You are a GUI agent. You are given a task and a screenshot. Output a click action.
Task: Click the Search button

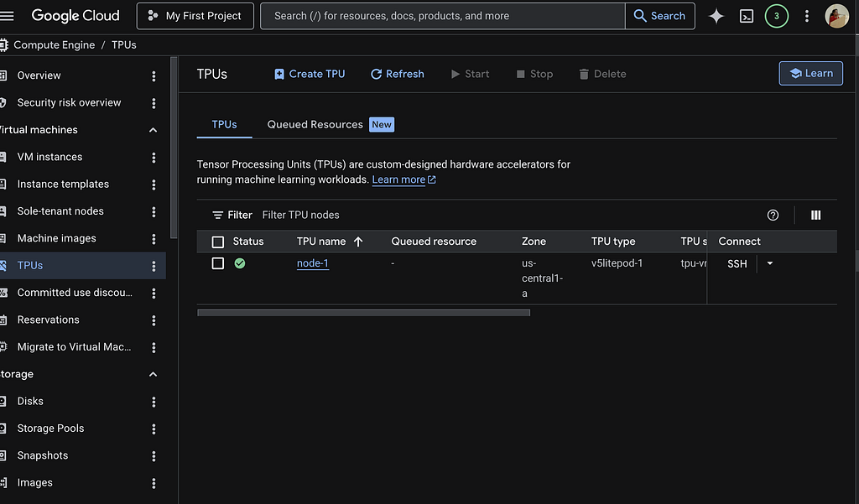coord(659,16)
